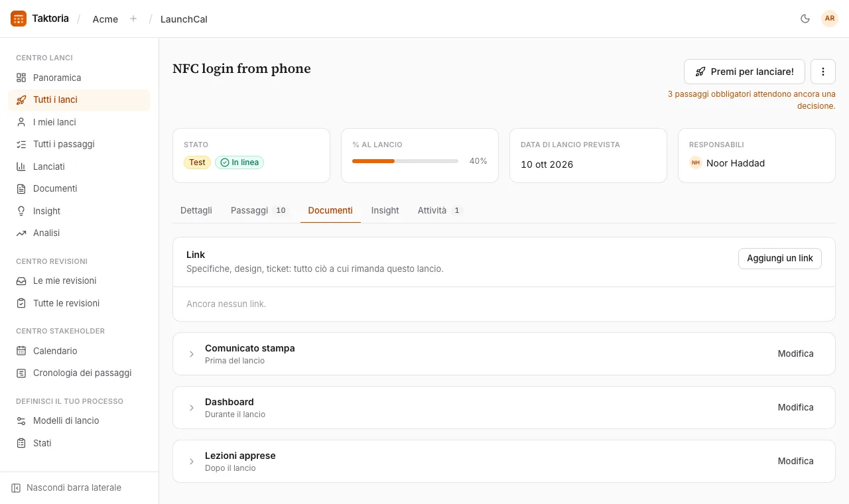
Task: Click the person icon for I miei lanci
Action: tap(21, 122)
